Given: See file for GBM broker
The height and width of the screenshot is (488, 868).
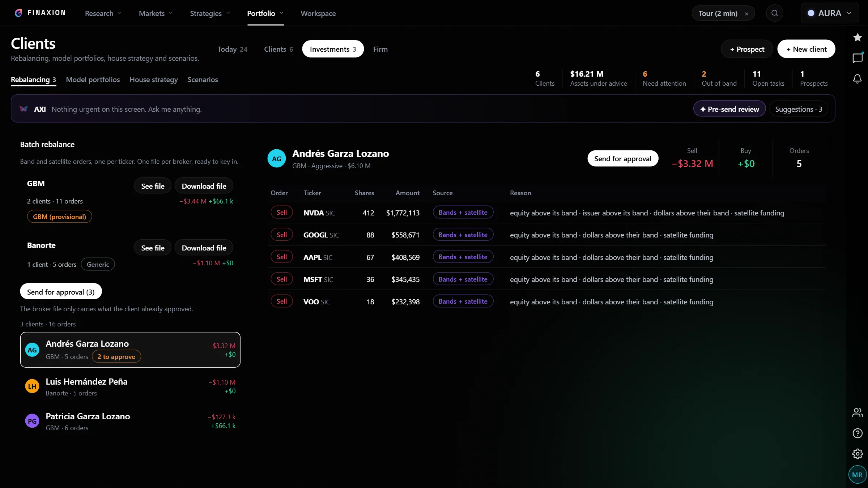Looking at the screenshot, I should coord(153,186).
